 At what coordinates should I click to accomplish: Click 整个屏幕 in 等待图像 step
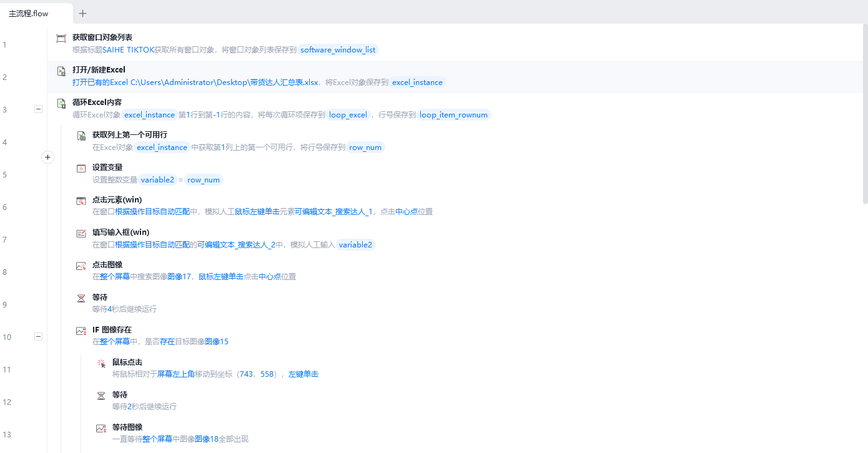(157, 439)
